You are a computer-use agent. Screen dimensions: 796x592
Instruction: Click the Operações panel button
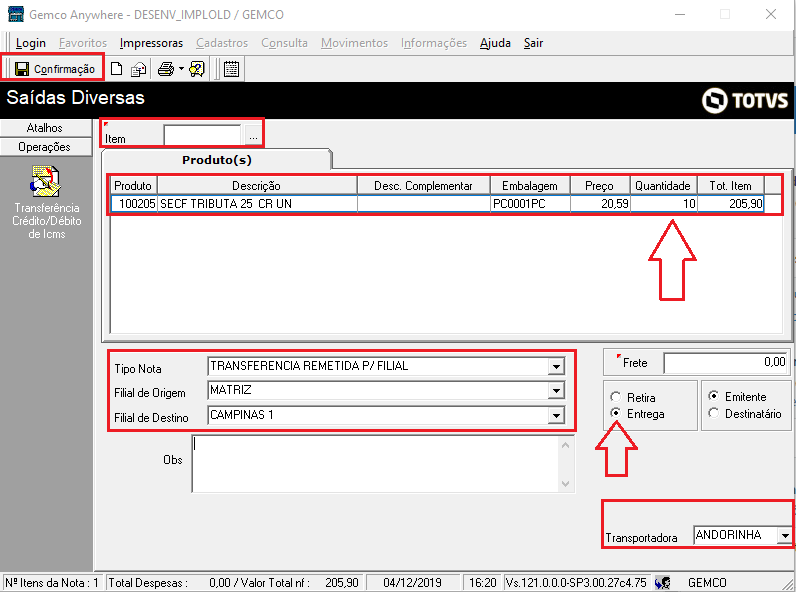tap(45, 147)
